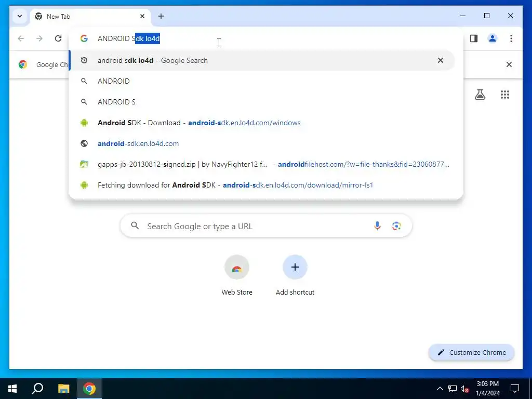Go back with the back arrow
This screenshot has height=399, width=532.
pyautogui.click(x=21, y=38)
